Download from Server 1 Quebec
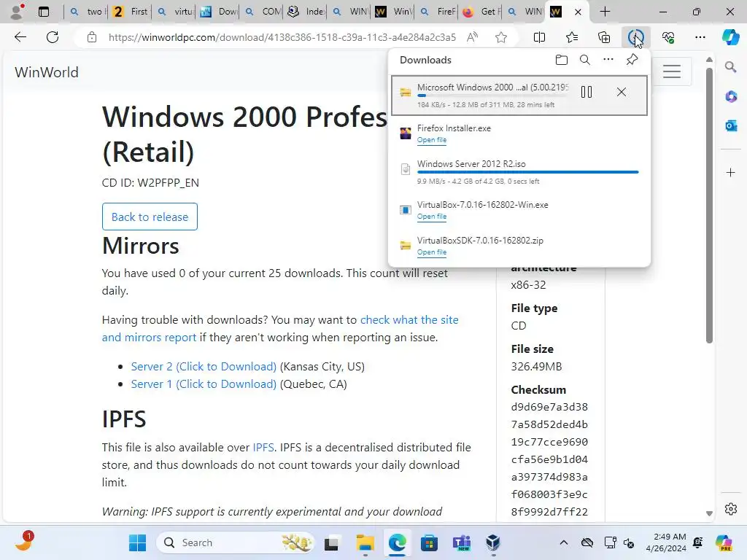The image size is (747, 560). tap(204, 384)
